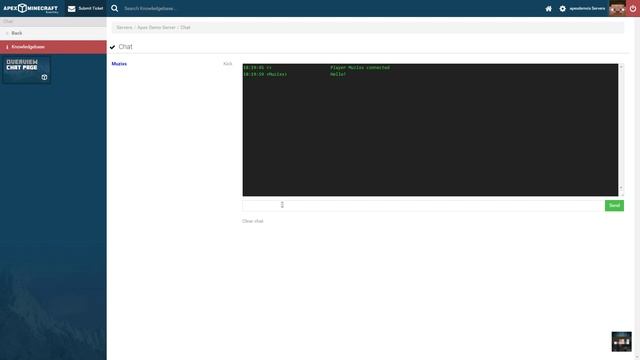Image resolution: width=640 pixels, height=360 pixels.
Task: Click 'Player Muzixx connected' log line
Action: pyautogui.click(x=360, y=68)
